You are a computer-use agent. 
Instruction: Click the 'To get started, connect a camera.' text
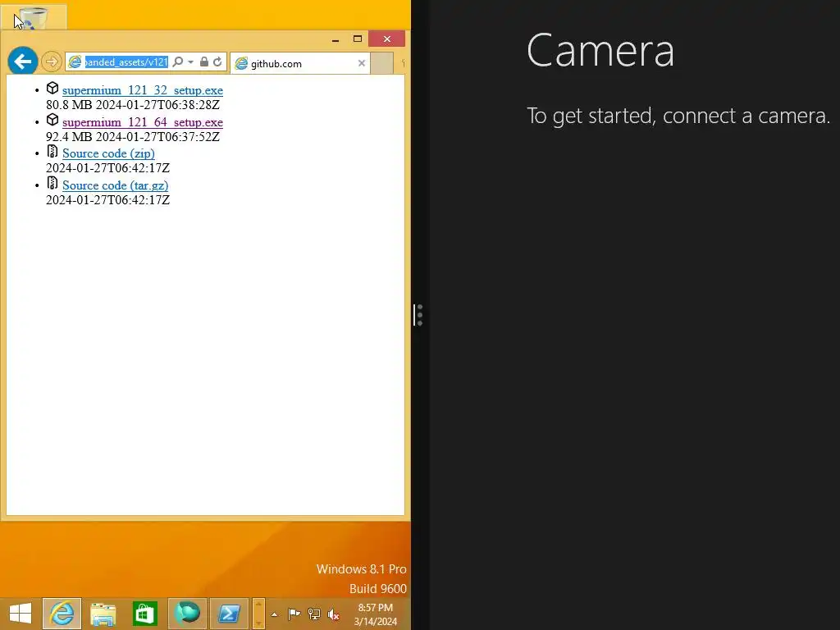(678, 116)
